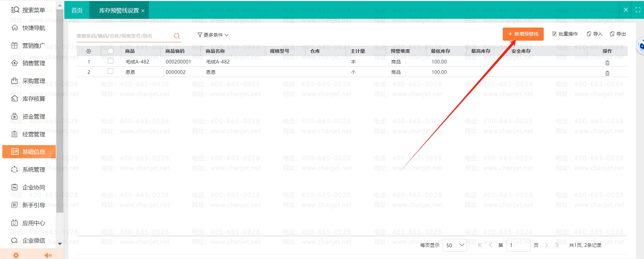Open 营销推广 sidebar menu
The height and width of the screenshot is (259, 644).
tap(28, 46)
